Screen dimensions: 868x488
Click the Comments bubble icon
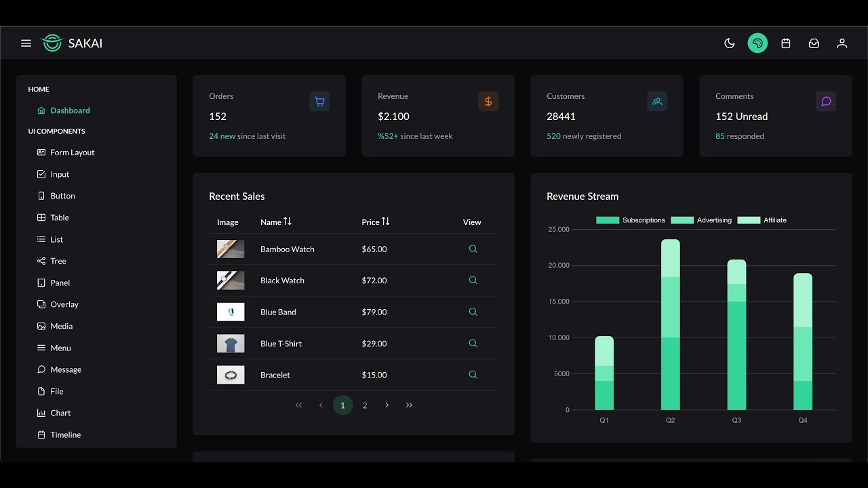(x=826, y=102)
